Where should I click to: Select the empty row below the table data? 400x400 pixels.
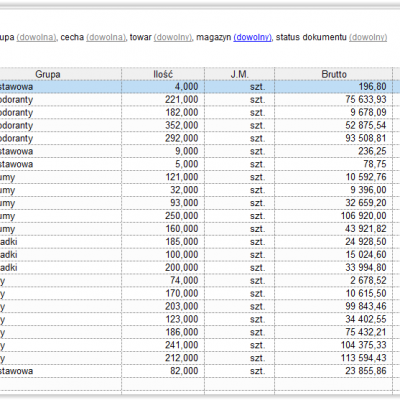[200, 384]
